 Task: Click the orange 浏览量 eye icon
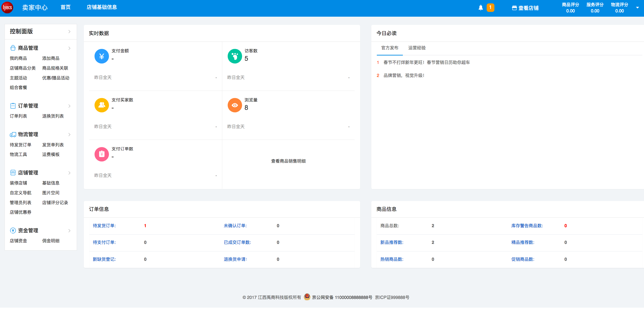click(x=235, y=105)
